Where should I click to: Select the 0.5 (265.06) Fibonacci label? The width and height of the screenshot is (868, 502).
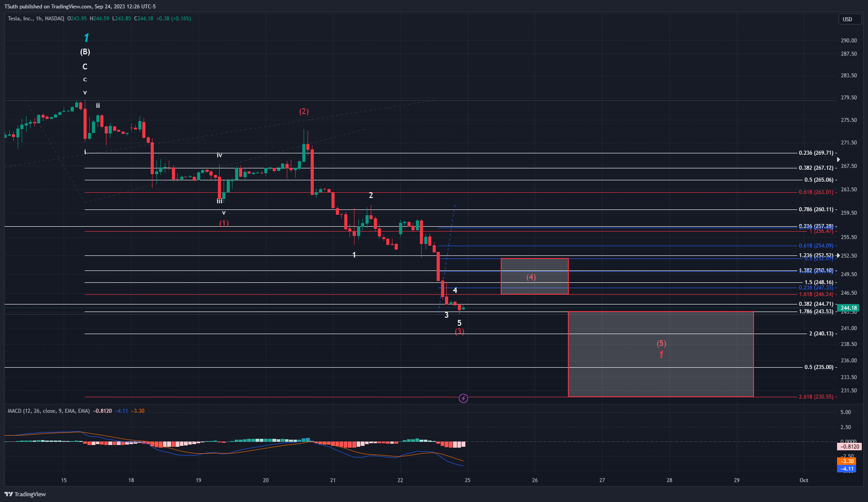tap(819, 180)
